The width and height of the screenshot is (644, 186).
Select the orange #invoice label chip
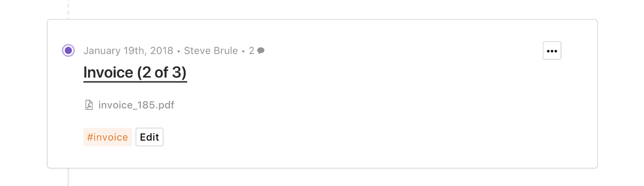[x=108, y=137]
